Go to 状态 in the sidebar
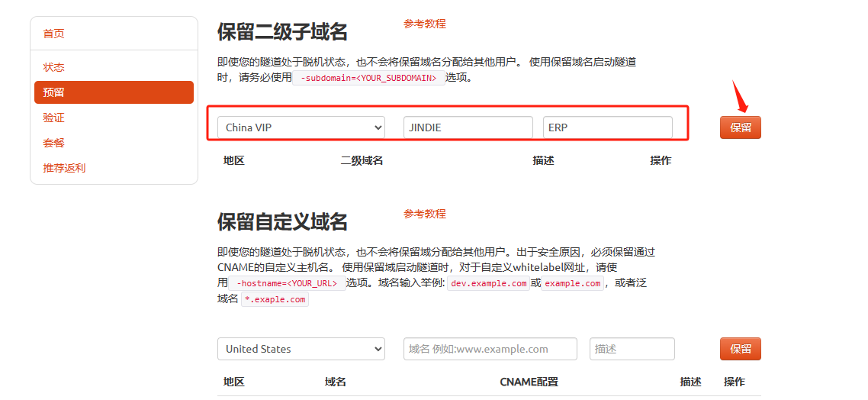 click(x=53, y=68)
